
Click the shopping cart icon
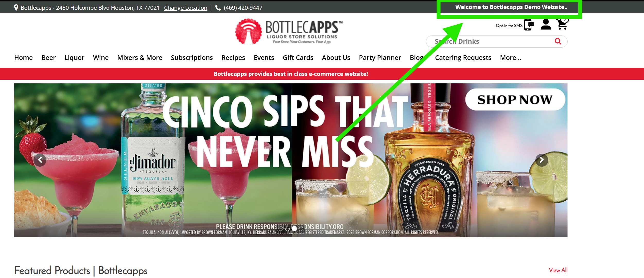(x=562, y=24)
